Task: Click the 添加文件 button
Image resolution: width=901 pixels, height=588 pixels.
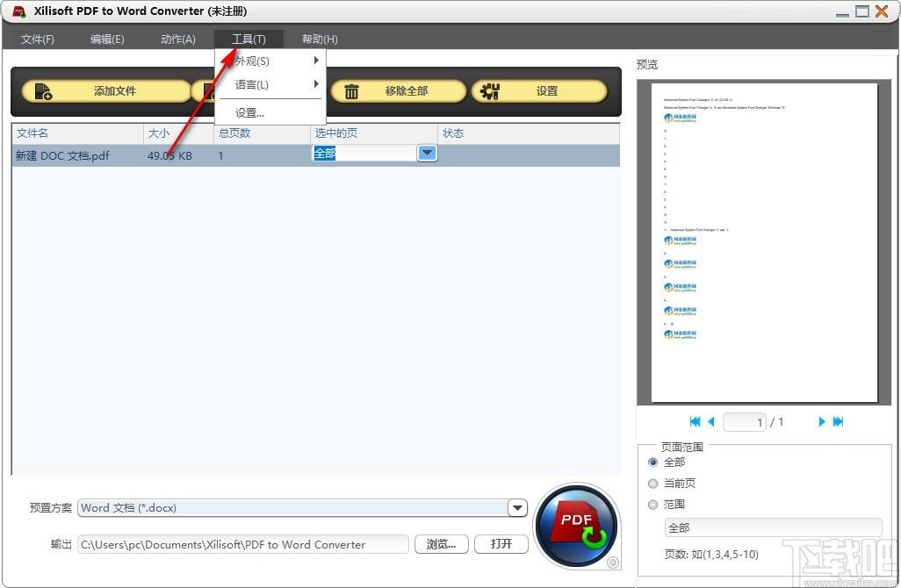Action: pyautogui.click(x=106, y=91)
